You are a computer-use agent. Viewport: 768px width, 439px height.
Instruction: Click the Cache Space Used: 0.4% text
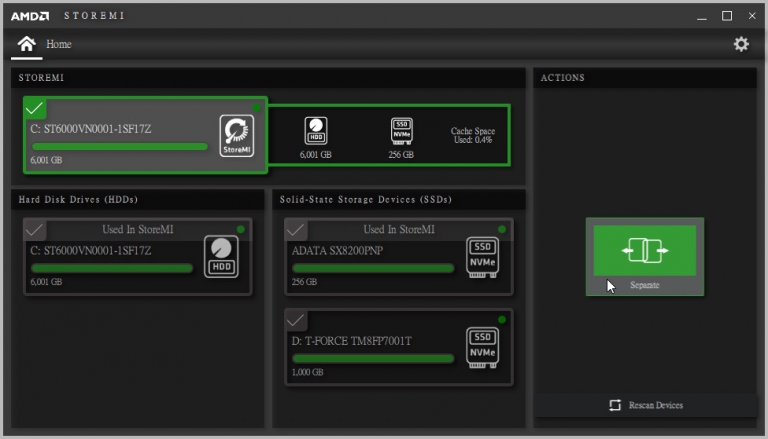coord(473,135)
